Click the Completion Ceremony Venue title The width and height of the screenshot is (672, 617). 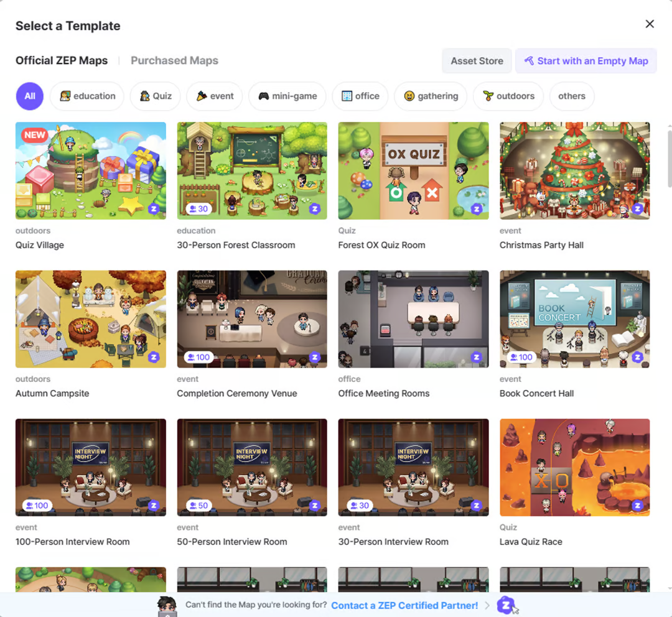237,393
